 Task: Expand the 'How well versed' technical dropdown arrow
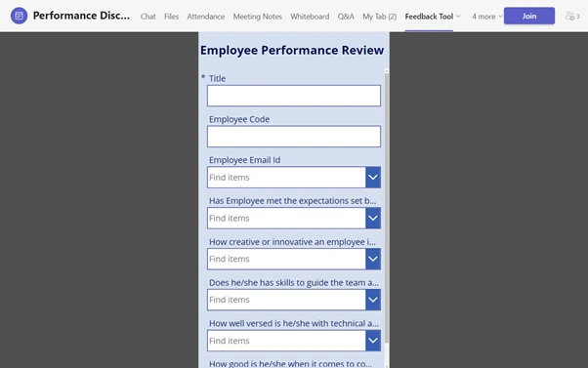click(373, 341)
